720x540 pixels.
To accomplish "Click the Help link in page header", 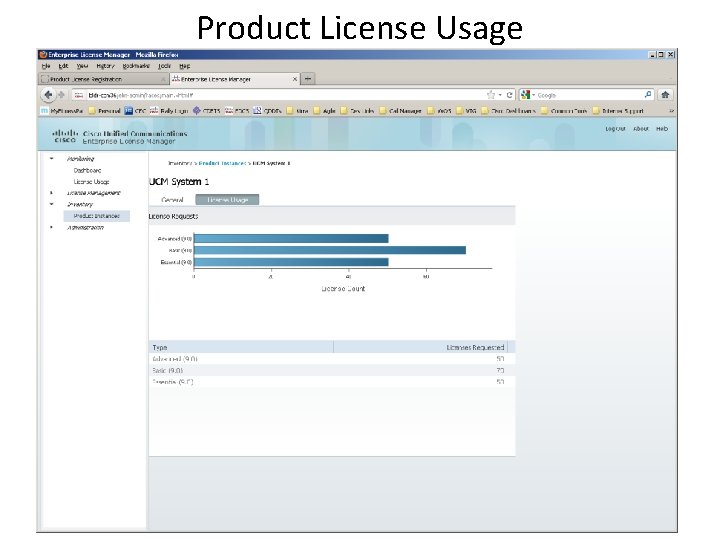I will [662, 129].
